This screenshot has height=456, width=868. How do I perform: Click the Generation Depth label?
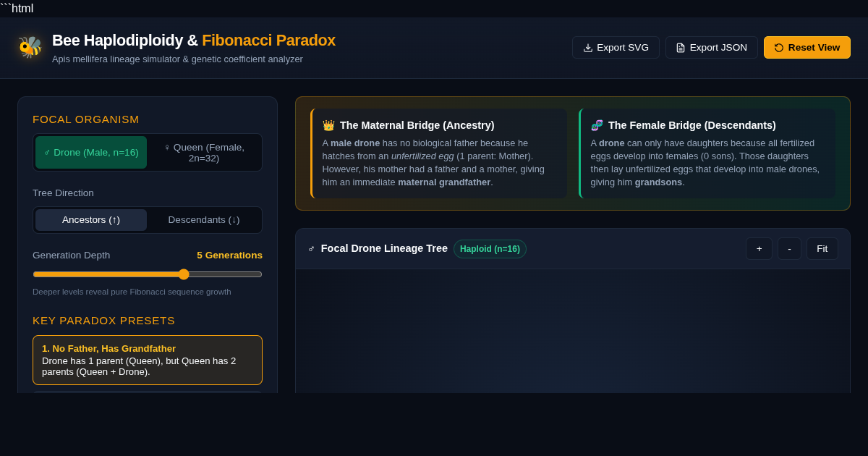[x=72, y=256]
